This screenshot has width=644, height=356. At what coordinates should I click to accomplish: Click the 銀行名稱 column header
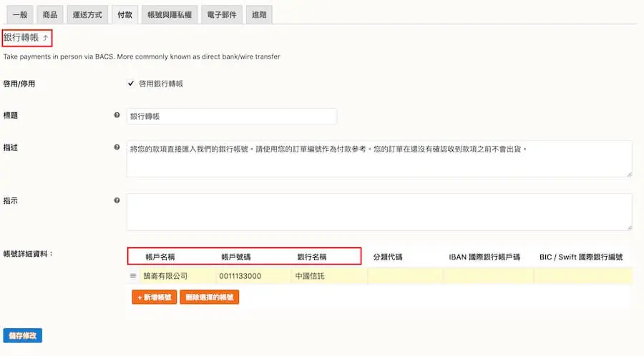point(312,257)
